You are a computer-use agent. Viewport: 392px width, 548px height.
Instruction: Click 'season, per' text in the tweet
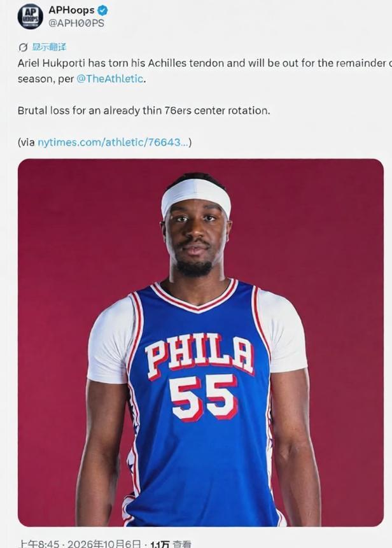coord(45,79)
